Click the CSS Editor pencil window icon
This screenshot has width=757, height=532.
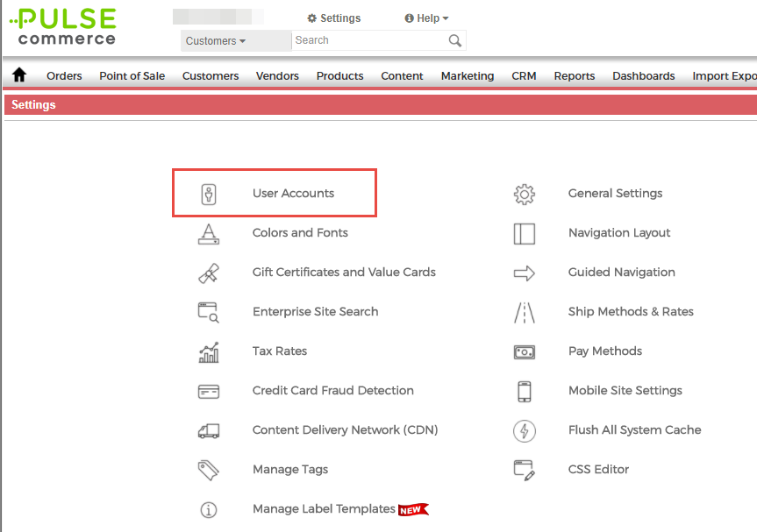click(525, 471)
